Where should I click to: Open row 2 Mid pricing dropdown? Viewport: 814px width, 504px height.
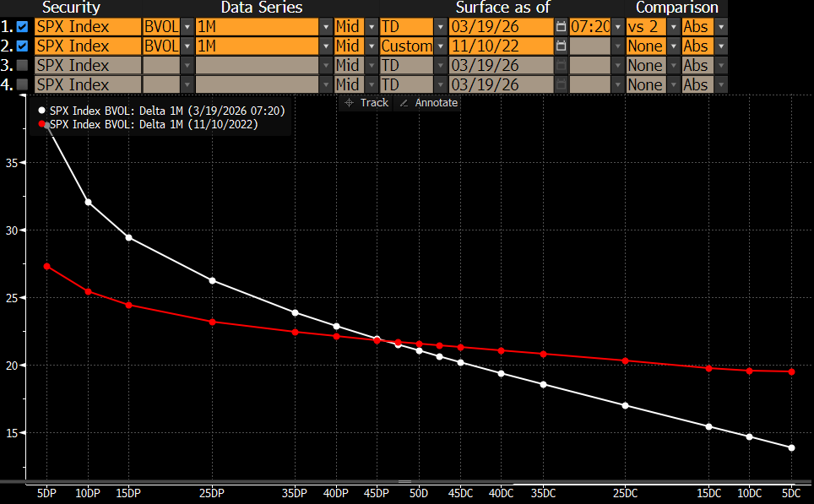point(372,46)
